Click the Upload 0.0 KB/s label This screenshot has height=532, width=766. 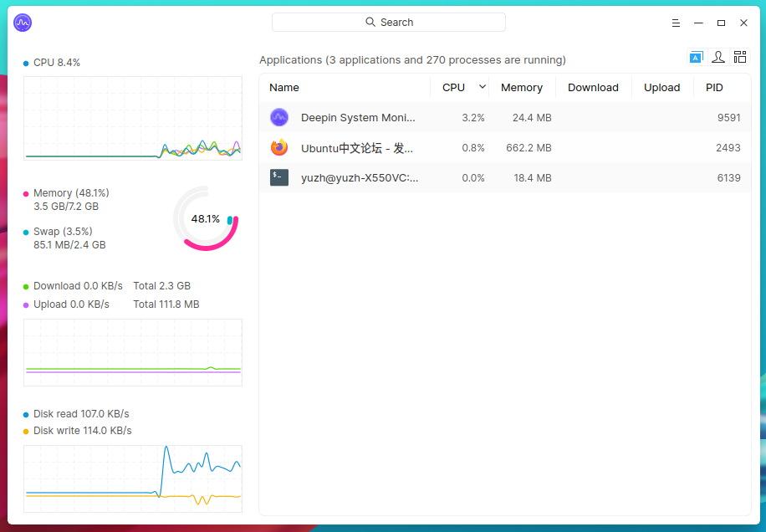[x=71, y=304]
